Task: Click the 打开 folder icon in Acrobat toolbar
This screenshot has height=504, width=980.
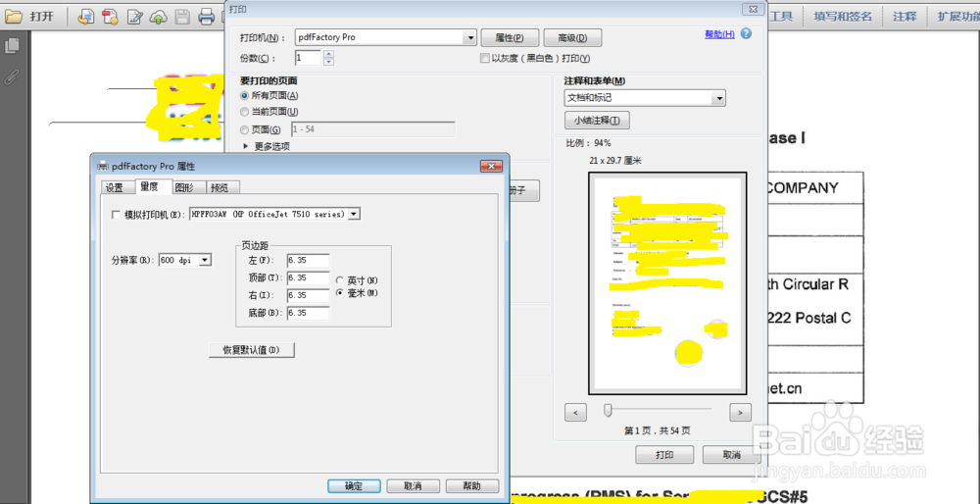Action: tap(13, 17)
